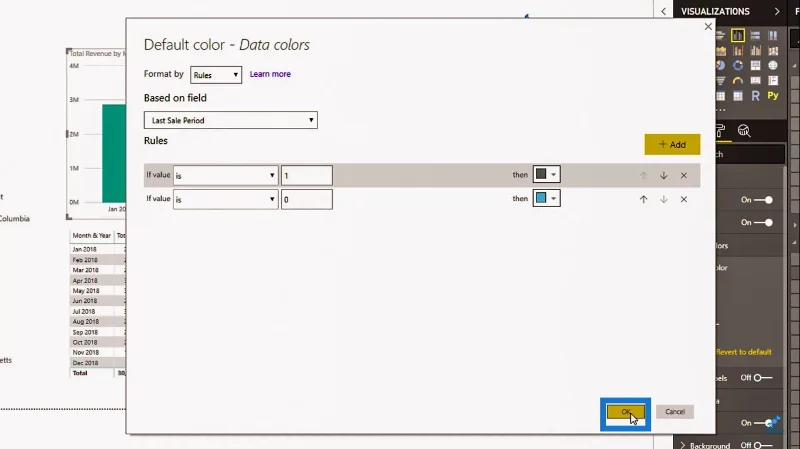Pick the ribbon chart visualization
The height and width of the screenshot is (449, 800).
(773, 51)
